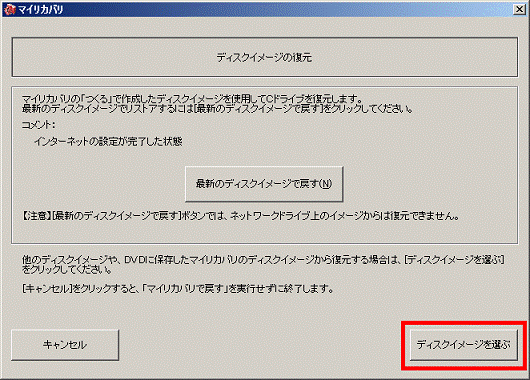
Task: Click the [キャンセル]をクリックすると explanation line
Action: point(178,289)
